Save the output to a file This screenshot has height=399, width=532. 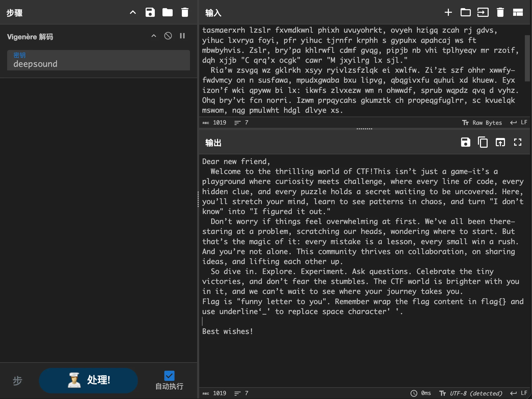[x=465, y=142]
